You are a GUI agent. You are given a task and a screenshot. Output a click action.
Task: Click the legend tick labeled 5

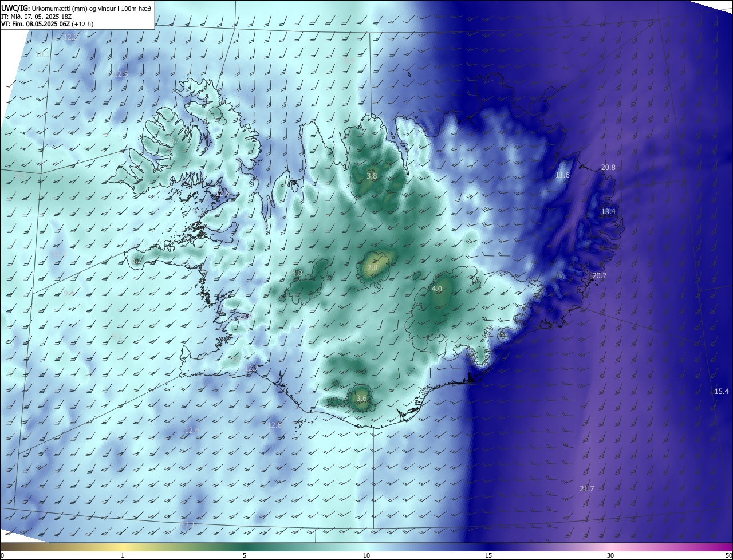point(245,556)
